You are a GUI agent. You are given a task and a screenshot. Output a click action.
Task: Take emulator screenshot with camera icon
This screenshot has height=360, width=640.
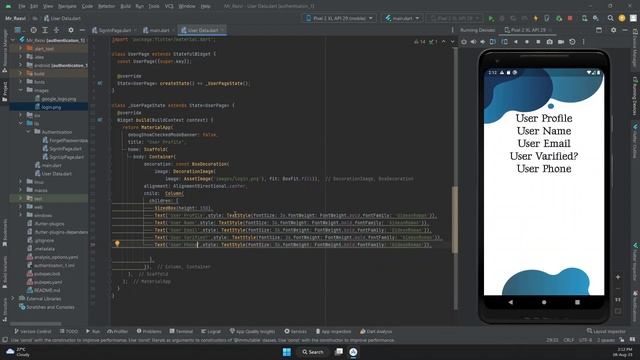(549, 42)
